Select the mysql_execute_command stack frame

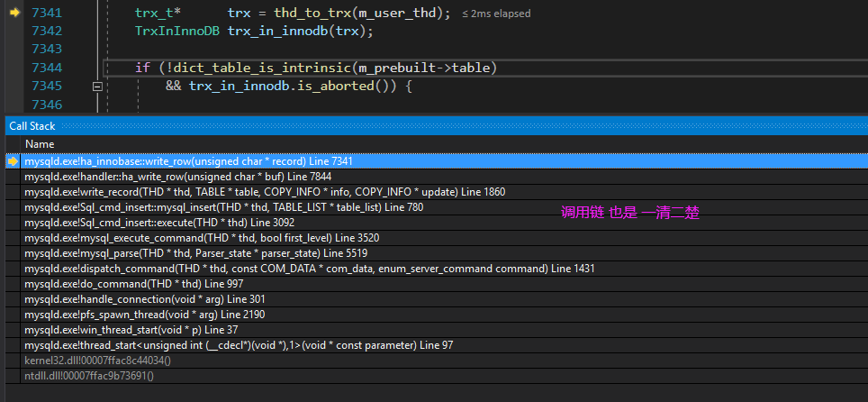(x=202, y=238)
